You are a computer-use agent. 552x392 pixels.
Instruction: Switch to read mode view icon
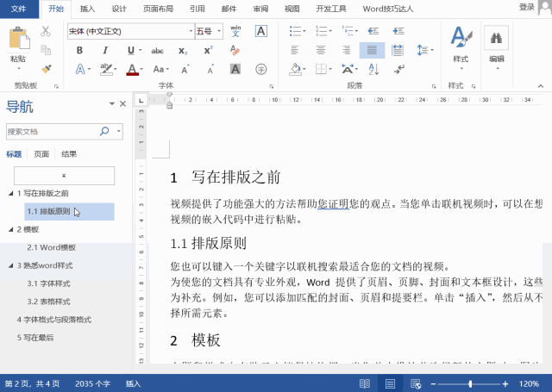pos(365,383)
